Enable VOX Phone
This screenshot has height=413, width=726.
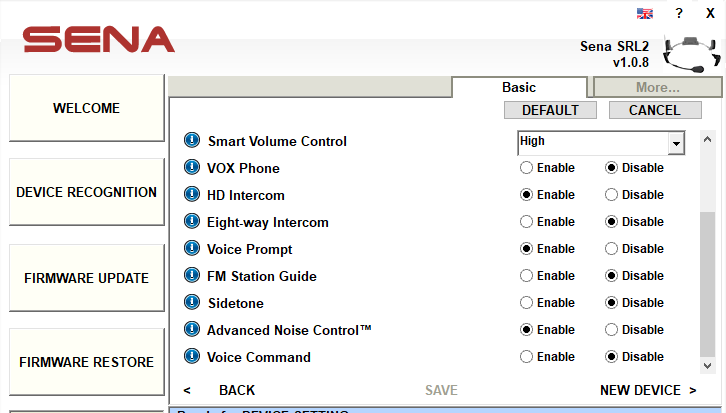click(526, 168)
